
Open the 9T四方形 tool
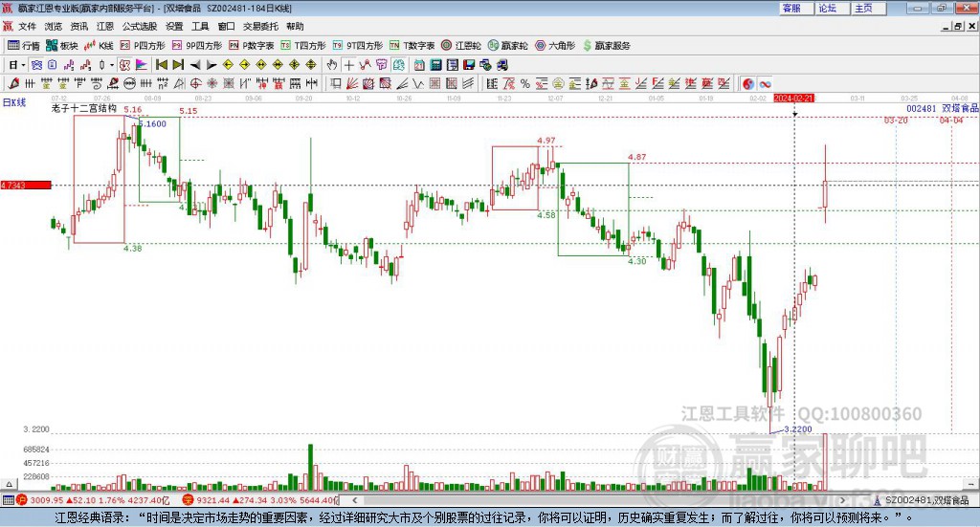coord(358,46)
